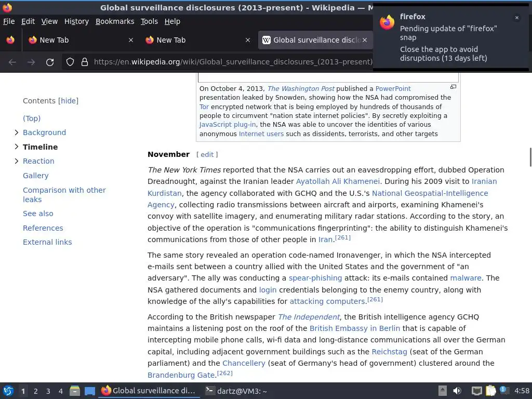Open the Ayatollah Ali Khamenei link
532x399 pixels.
click(338, 181)
